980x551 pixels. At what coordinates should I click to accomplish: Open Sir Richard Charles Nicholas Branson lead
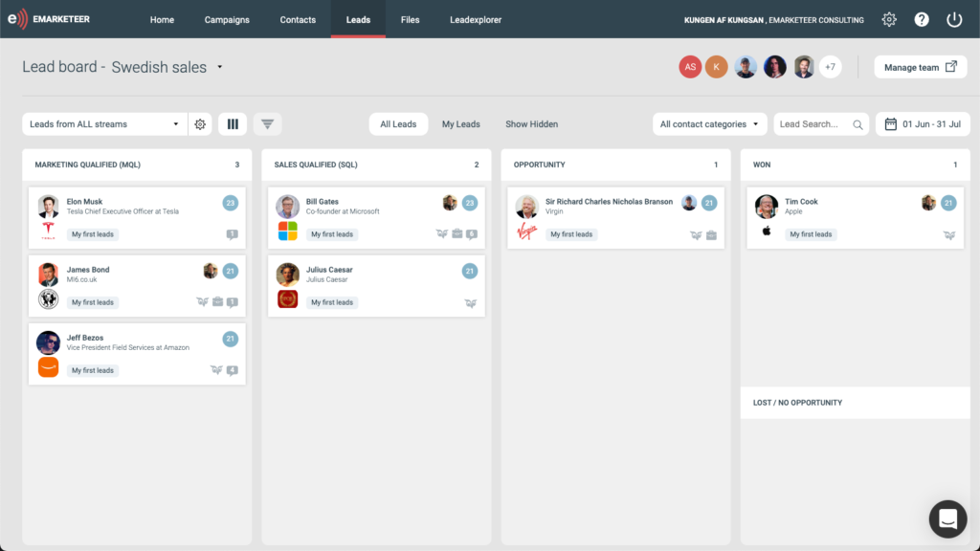pos(609,202)
